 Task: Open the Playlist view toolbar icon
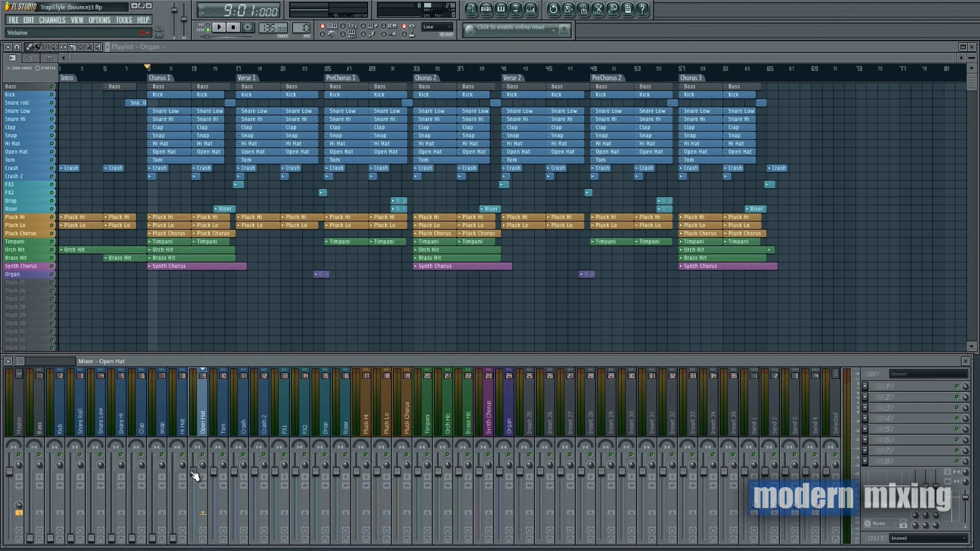tap(471, 9)
